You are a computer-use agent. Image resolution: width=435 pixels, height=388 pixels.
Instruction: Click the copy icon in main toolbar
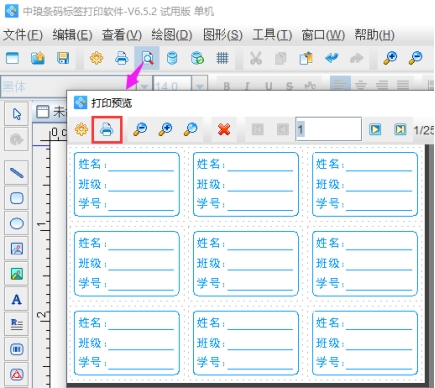pos(281,58)
